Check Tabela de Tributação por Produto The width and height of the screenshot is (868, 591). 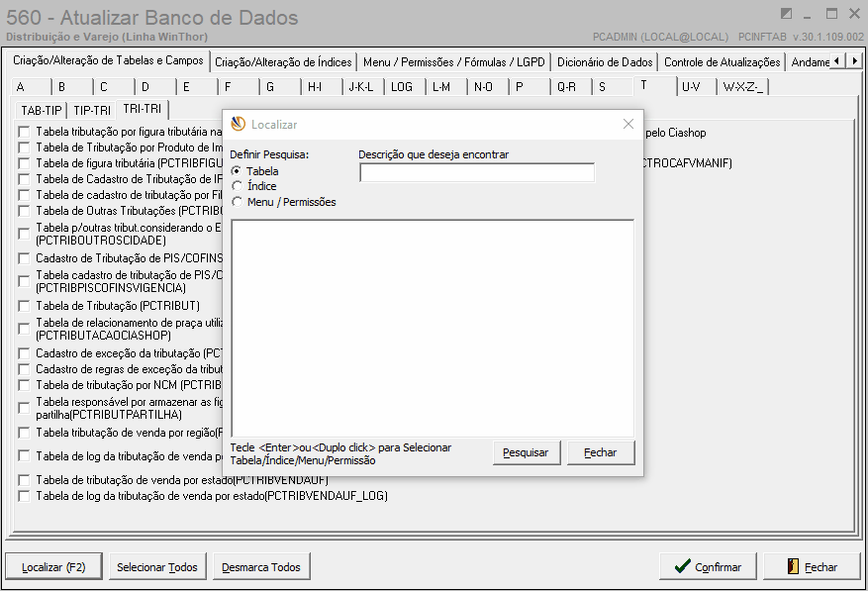pos(24,148)
